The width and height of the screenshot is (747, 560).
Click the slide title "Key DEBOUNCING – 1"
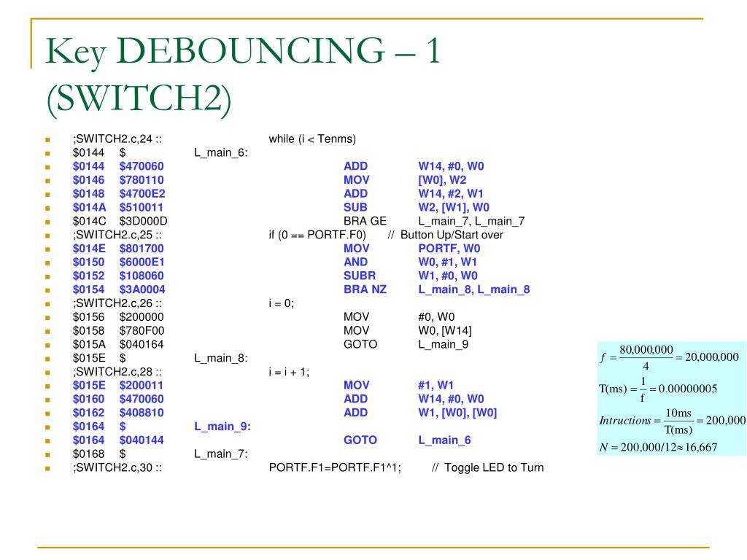[x=243, y=52]
